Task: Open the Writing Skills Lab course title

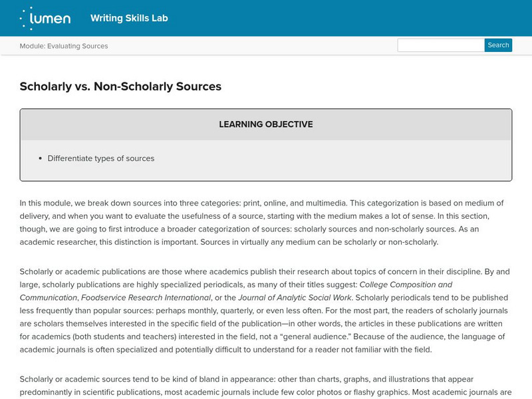Action: click(129, 18)
